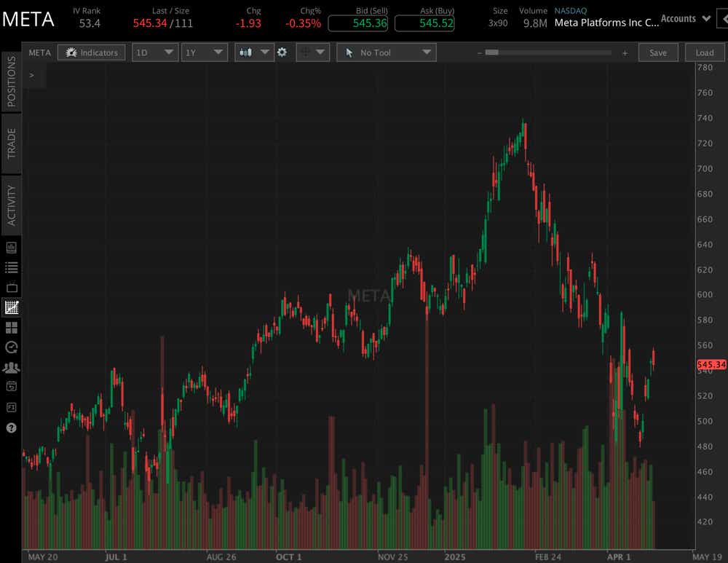Click the OCT 1 date axis label
Screen dimensions: 728x563
coord(288,556)
